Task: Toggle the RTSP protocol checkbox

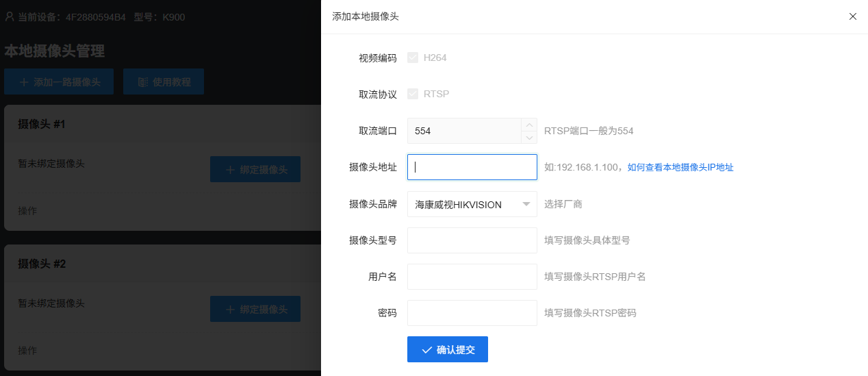Action: click(413, 94)
